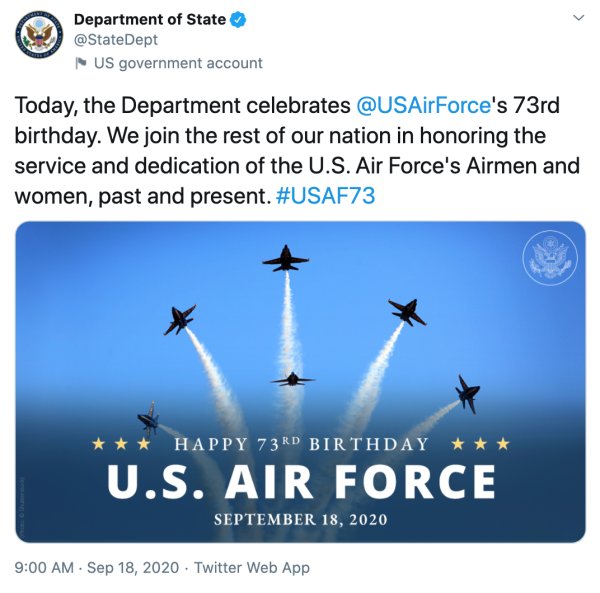Click the left group of gold stars
600x593 pixels.
click(x=120, y=443)
